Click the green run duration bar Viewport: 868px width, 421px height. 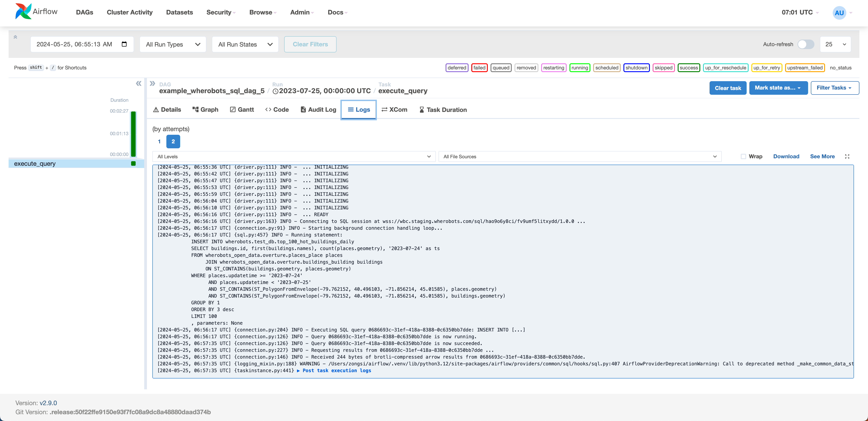click(133, 134)
